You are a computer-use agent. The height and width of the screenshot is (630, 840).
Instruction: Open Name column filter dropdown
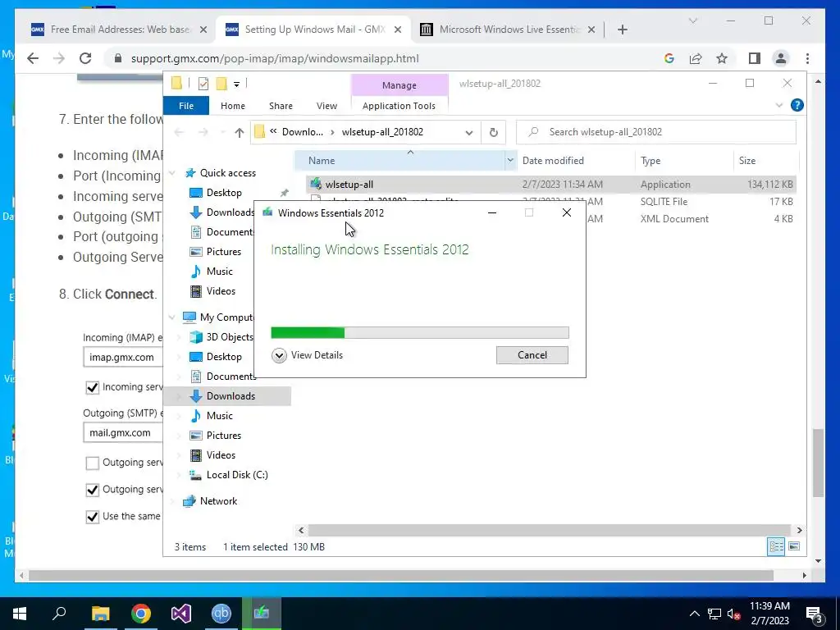(510, 160)
